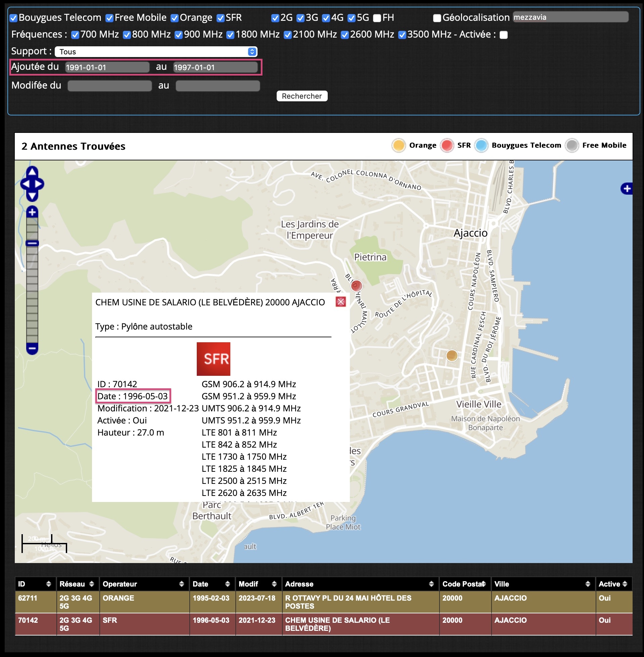The width and height of the screenshot is (644, 657).
Task: Toggle the 900 MHz frequency
Action: (179, 35)
